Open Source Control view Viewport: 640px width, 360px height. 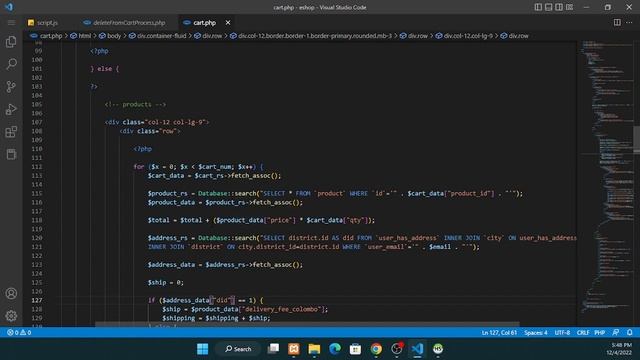(x=11, y=87)
